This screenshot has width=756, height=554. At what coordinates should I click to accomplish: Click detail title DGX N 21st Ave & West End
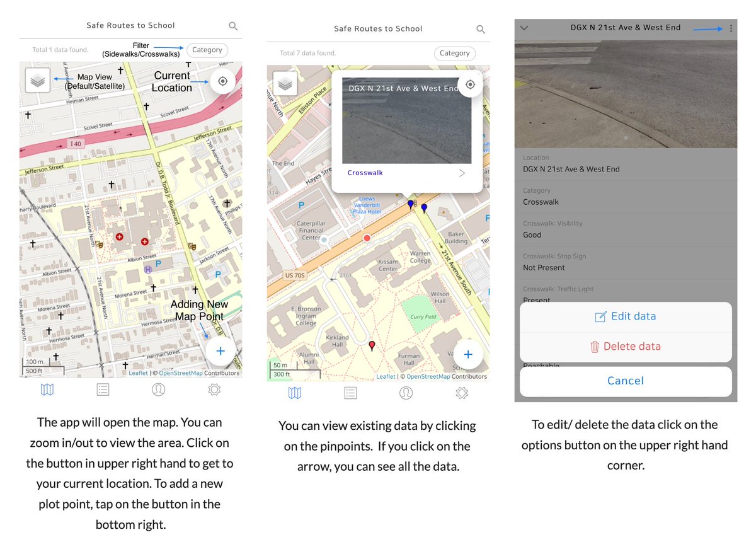click(626, 28)
